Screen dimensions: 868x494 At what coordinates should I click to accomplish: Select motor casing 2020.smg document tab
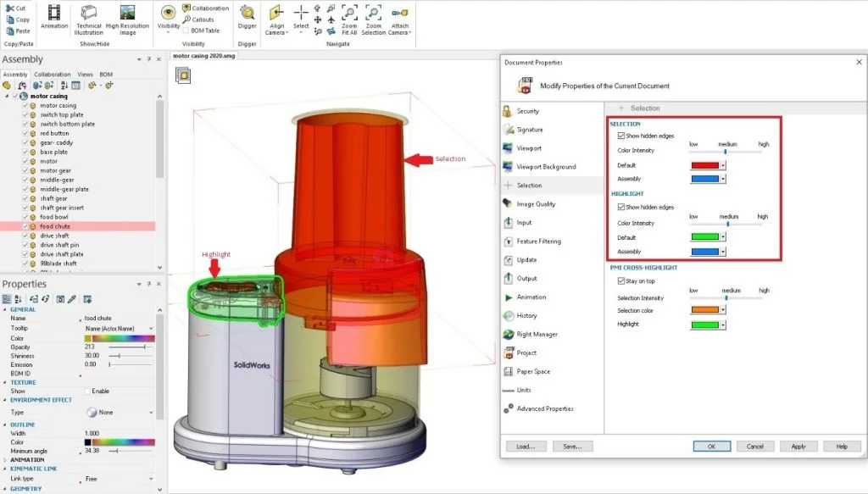(x=203, y=56)
